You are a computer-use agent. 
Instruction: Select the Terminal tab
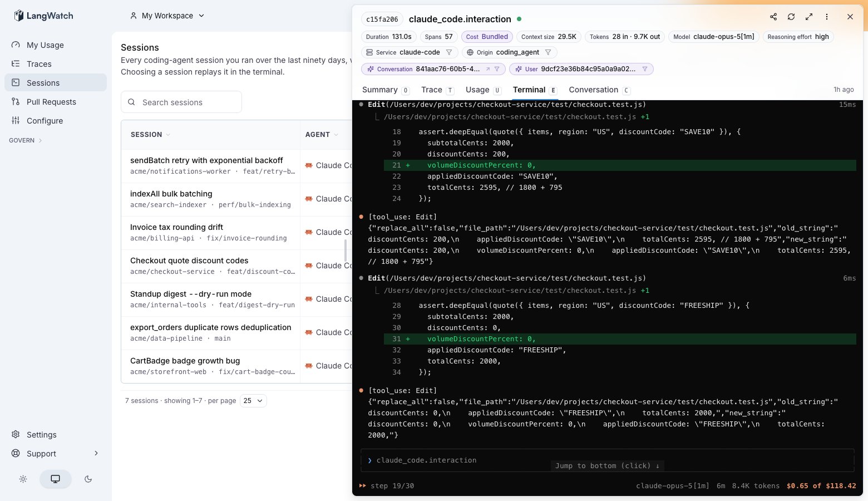(535, 90)
